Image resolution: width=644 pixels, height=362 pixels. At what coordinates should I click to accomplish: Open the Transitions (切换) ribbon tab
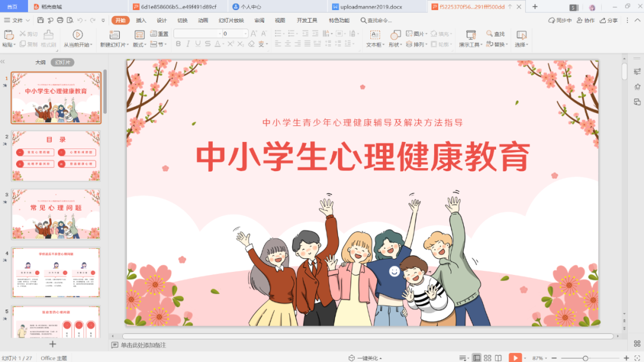182,20
